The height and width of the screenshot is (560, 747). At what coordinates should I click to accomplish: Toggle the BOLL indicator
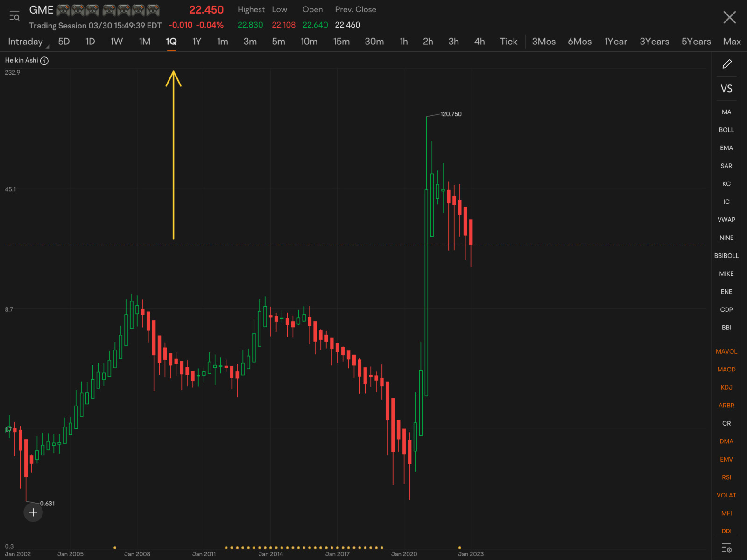[x=726, y=130]
